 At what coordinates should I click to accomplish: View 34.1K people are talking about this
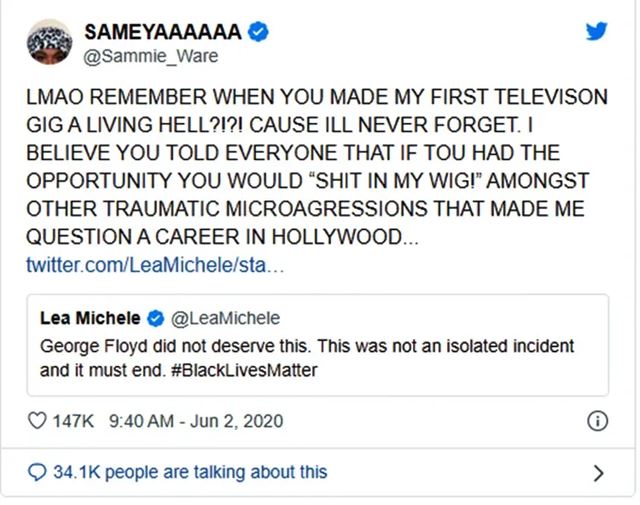point(190,471)
